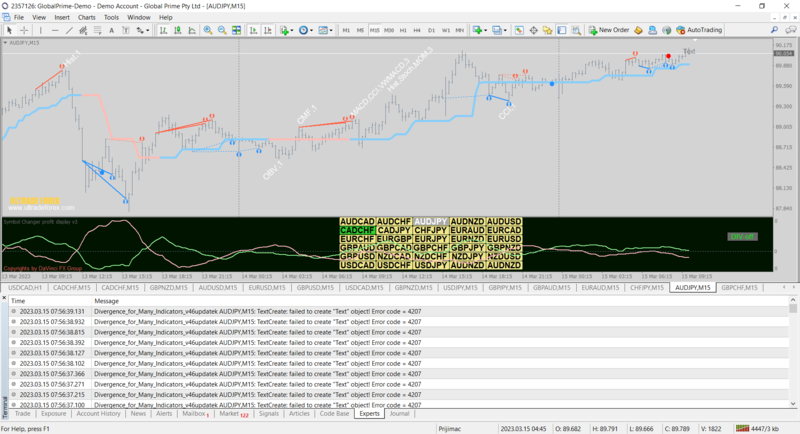Select the crosshair tool

[x=24, y=31]
